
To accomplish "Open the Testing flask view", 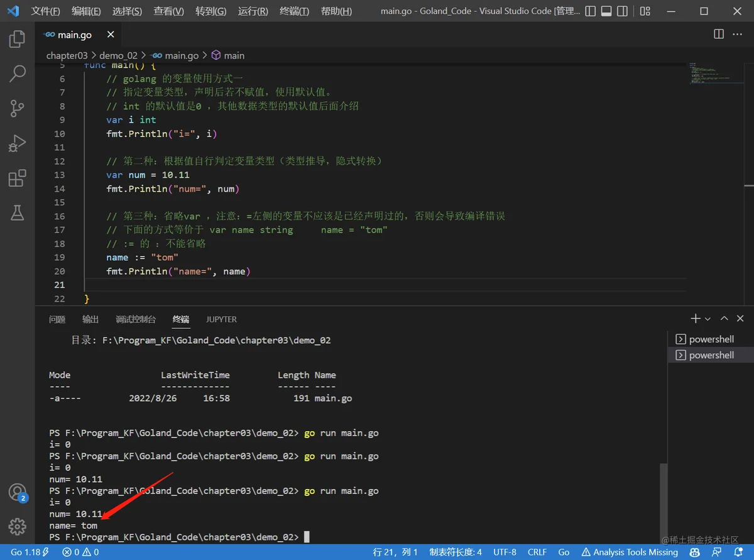I will click(x=17, y=212).
